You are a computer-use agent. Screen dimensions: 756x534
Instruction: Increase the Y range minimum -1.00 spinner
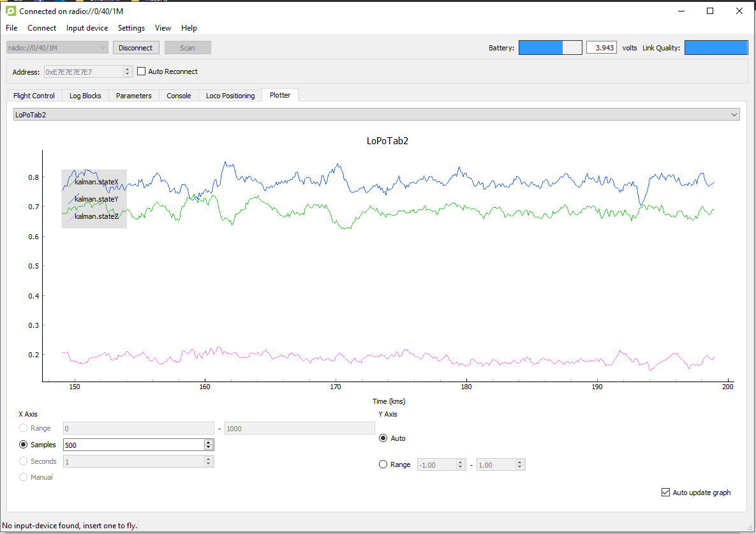coord(461,462)
